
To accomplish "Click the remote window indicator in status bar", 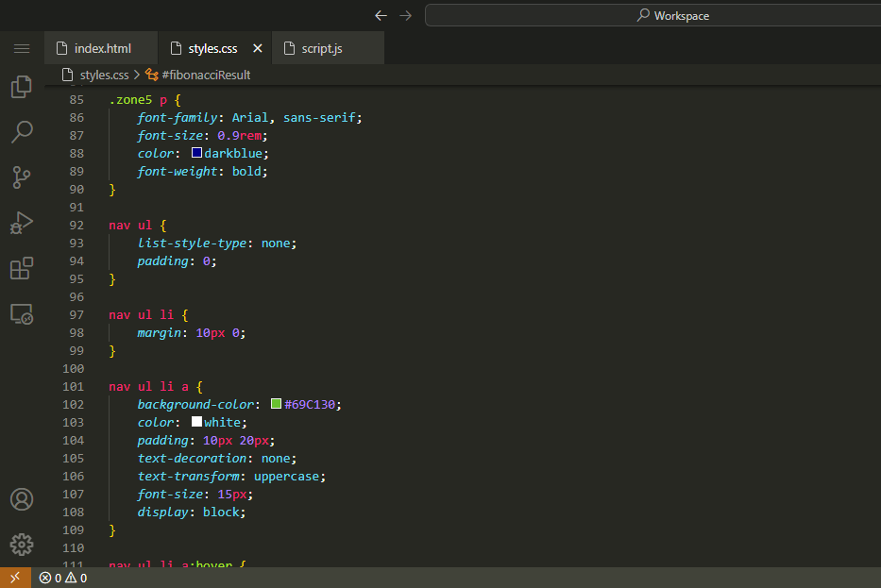I will (x=14, y=578).
